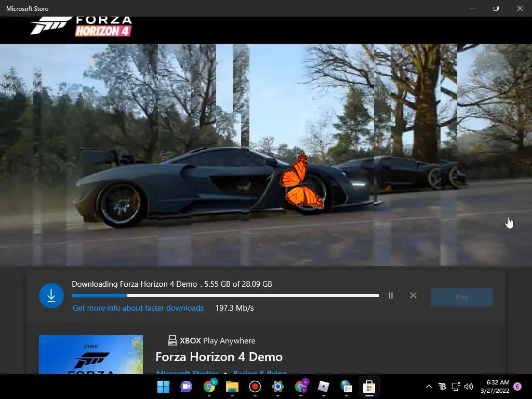This screenshot has height=399, width=532.
Task: Open Chrome with the b profile badge
Action: [210, 386]
